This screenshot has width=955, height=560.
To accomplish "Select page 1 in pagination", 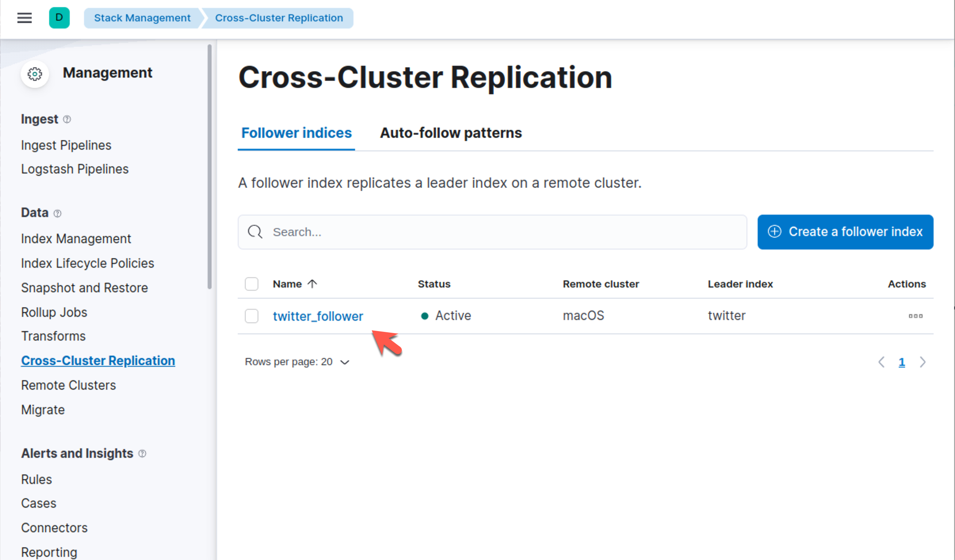I will [902, 362].
